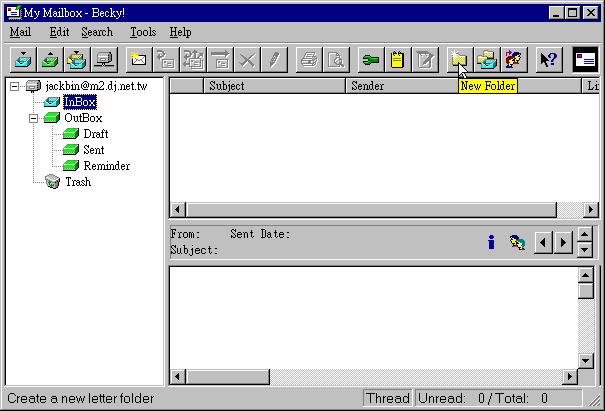Click the grayed delete X toolbar icon

(x=247, y=60)
